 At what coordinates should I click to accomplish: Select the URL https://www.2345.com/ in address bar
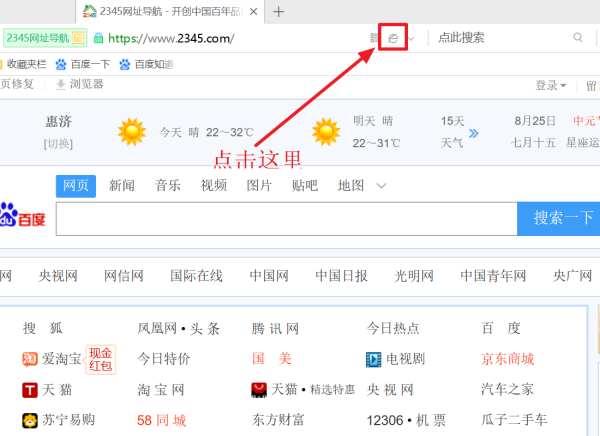coord(171,38)
